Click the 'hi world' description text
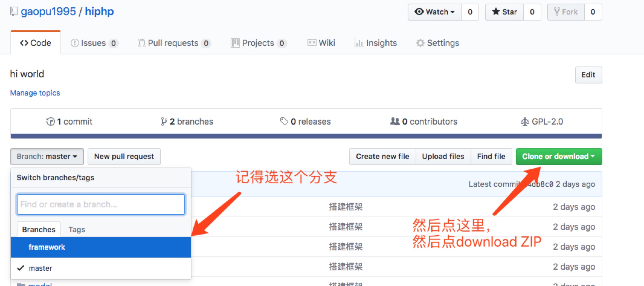 pos(27,74)
